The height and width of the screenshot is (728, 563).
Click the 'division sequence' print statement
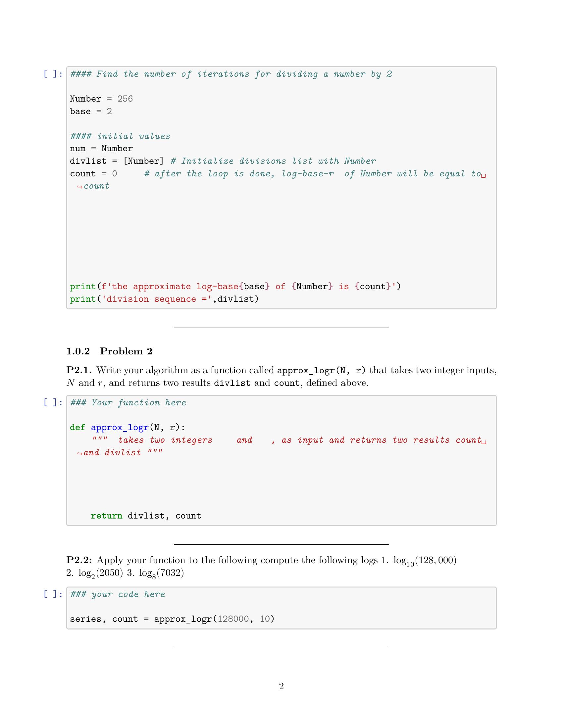[x=164, y=299]
